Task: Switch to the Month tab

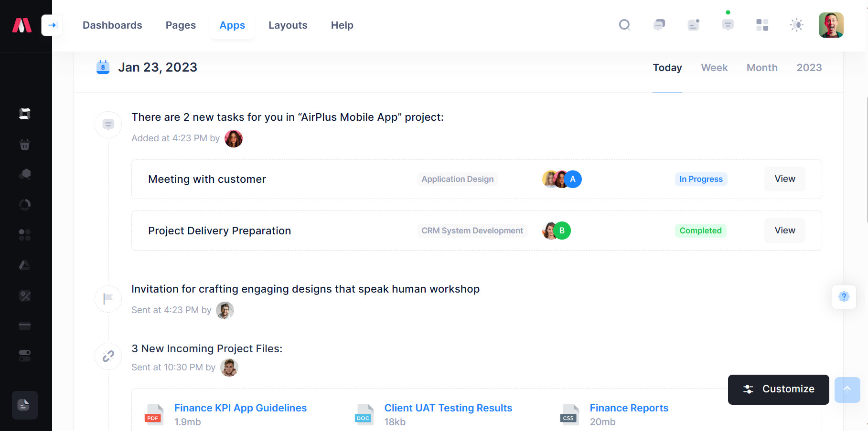Action: [x=762, y=68]
